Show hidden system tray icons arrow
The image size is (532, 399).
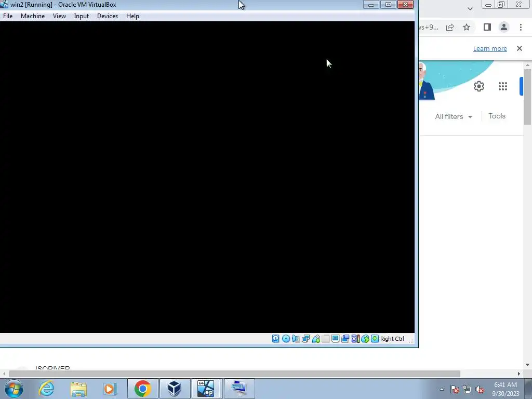coord(442,389)
